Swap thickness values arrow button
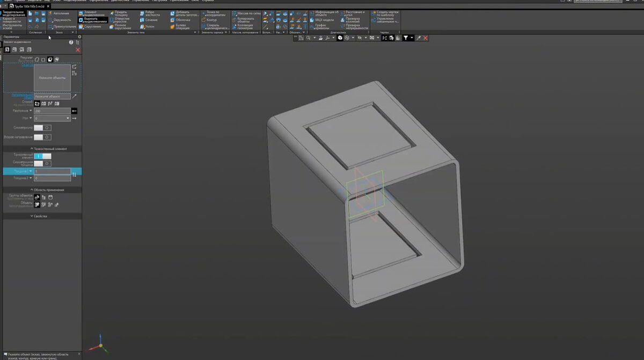 point(75,175)
